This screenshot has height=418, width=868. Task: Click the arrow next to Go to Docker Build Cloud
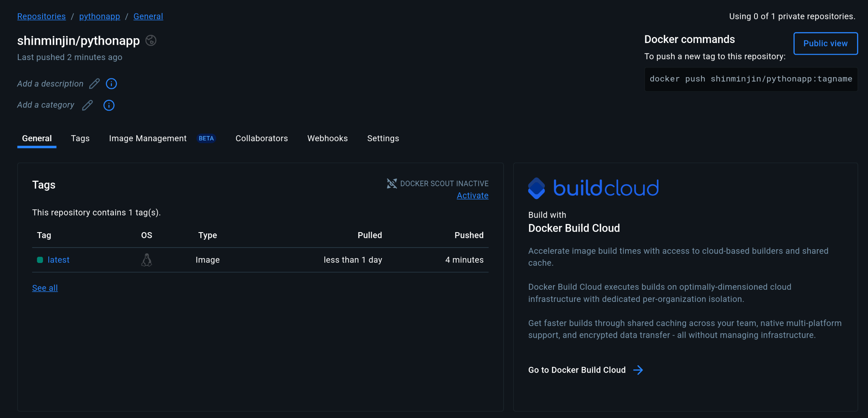[x=638, y=370]
